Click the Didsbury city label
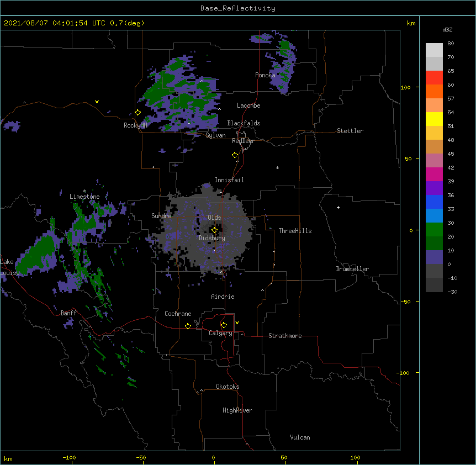This screenshot has height=465, width=476. pos(212,238)
